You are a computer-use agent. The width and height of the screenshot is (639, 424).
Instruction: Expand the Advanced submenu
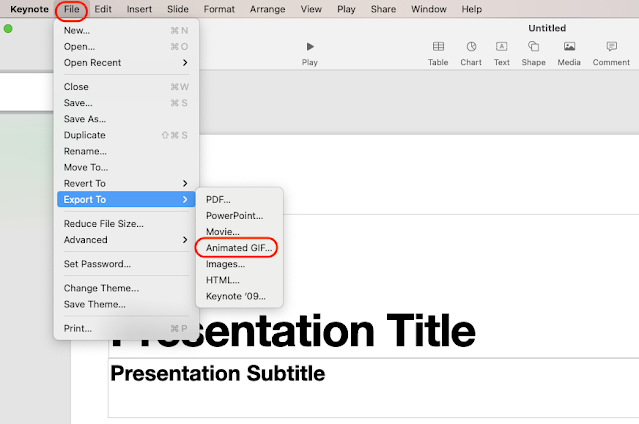tap(126, 240)
